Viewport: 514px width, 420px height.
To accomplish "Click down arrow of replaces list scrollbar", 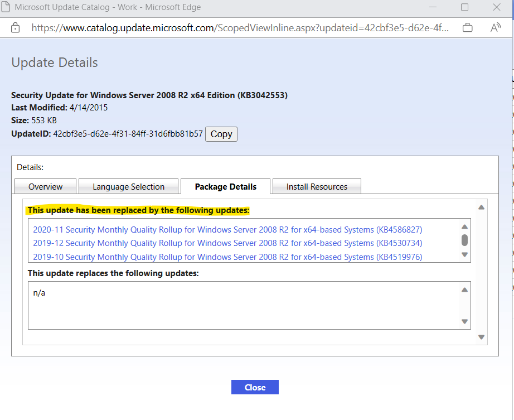I will click(464, 321).
